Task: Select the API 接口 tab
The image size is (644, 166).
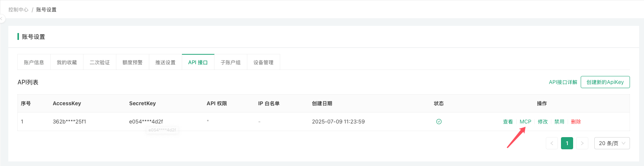Action: coord(198,62)
